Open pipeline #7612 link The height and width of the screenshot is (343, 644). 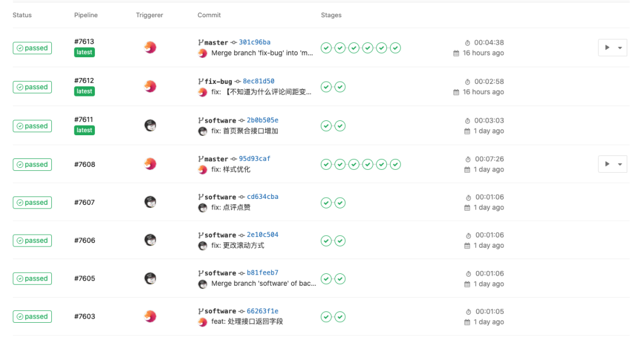click(84, 80)
